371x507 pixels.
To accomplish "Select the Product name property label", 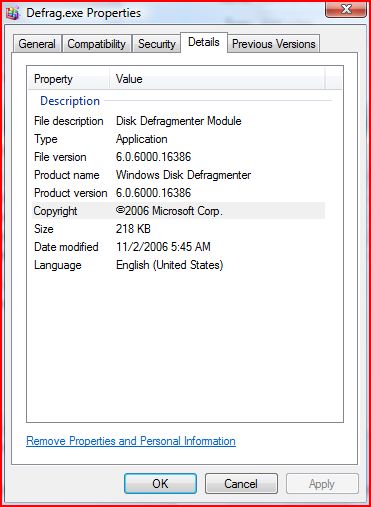I will coord(67,175).
